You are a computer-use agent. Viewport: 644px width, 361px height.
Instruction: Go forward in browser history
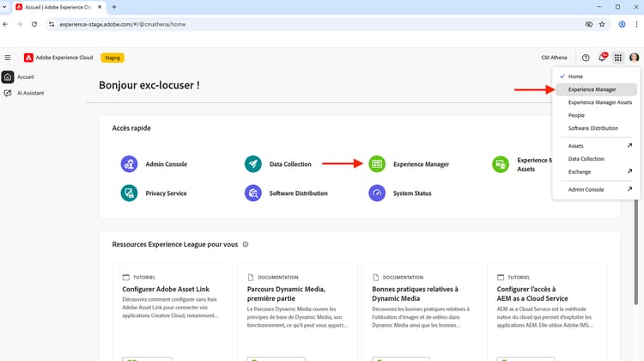pyautogui.click(x=20, y=24)
